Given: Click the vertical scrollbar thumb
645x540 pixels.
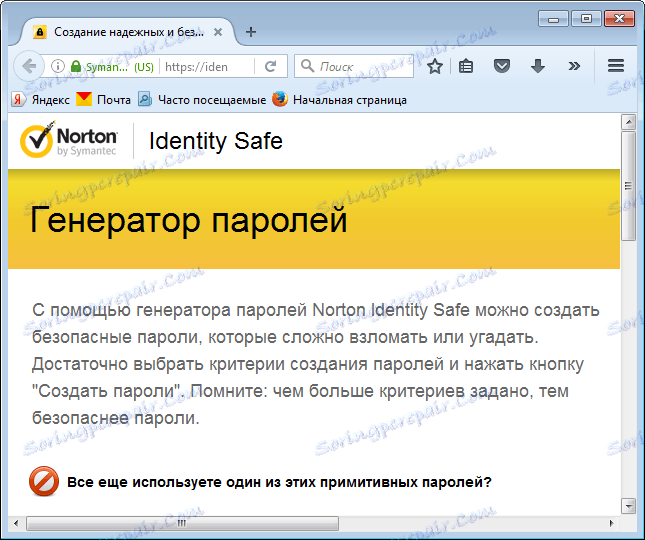Looking at the screenshot, I should (x=628, y=185).
